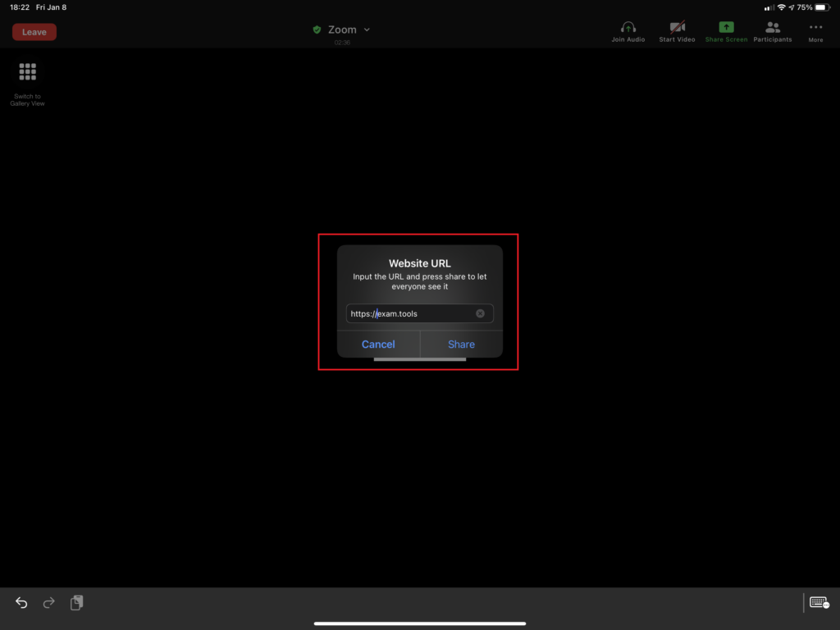Switch to Gallery View
Viewport: 840px width, 630px height.
click(x=27, y=84)
